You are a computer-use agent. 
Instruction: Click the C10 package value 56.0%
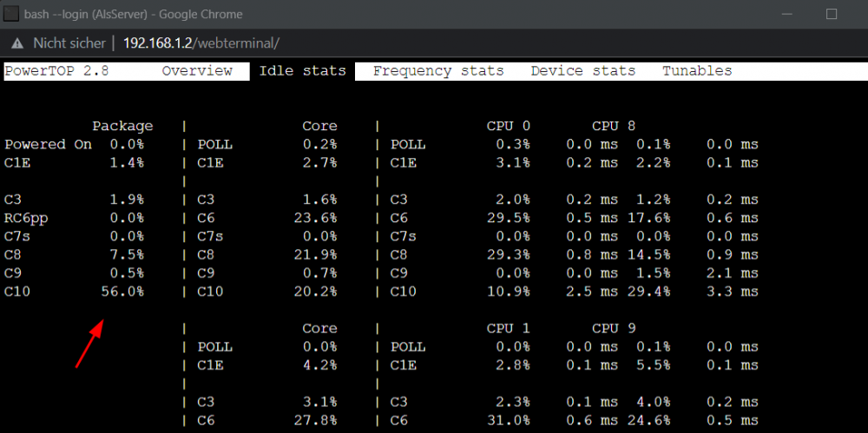tap(122, 292)
